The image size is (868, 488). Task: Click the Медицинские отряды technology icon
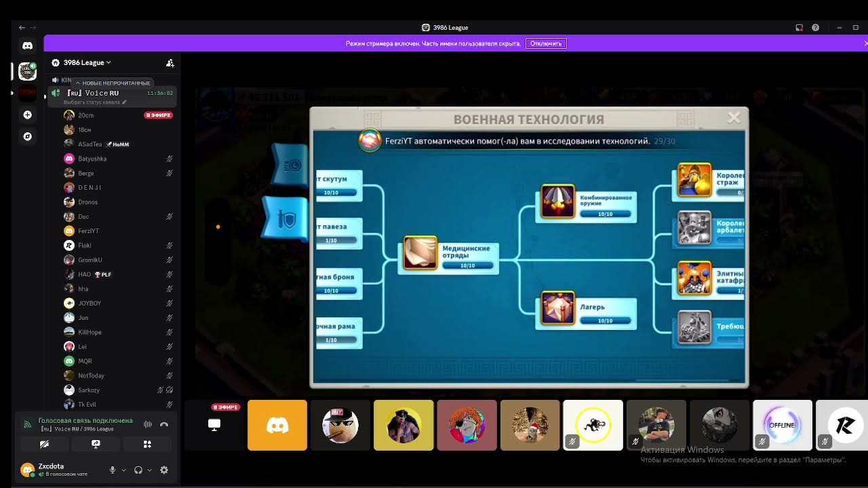click(x=420, y=253)
